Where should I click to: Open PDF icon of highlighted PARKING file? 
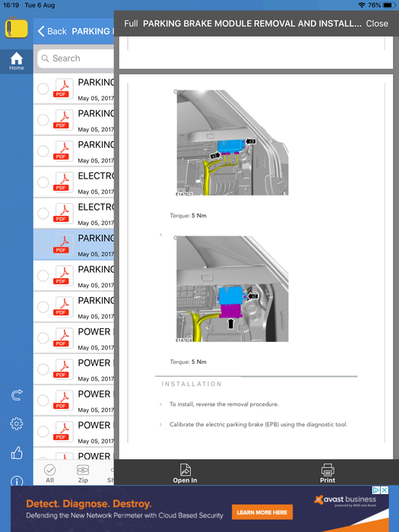[63, 245]
